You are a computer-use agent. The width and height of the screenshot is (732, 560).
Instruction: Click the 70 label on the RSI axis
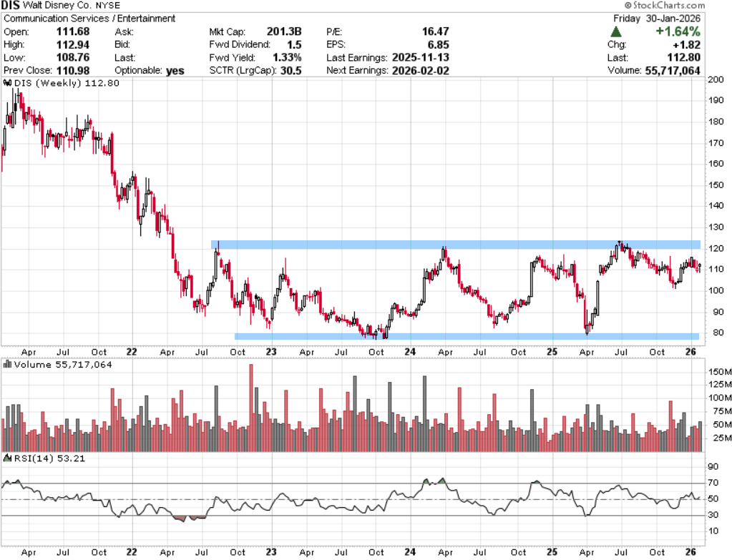(x=713, y=483)
